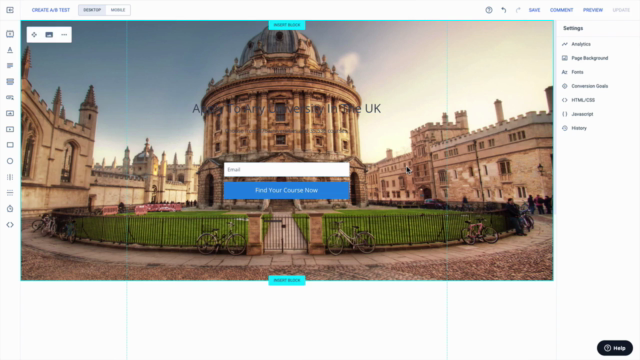Select the Horizontal line tool

(x=10, y=193)
